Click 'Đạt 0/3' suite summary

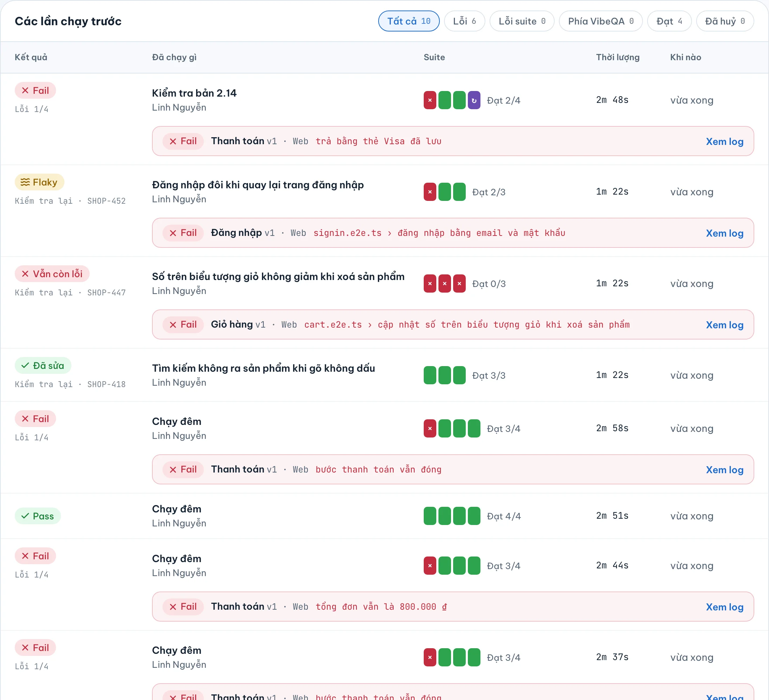pos(489,283)
